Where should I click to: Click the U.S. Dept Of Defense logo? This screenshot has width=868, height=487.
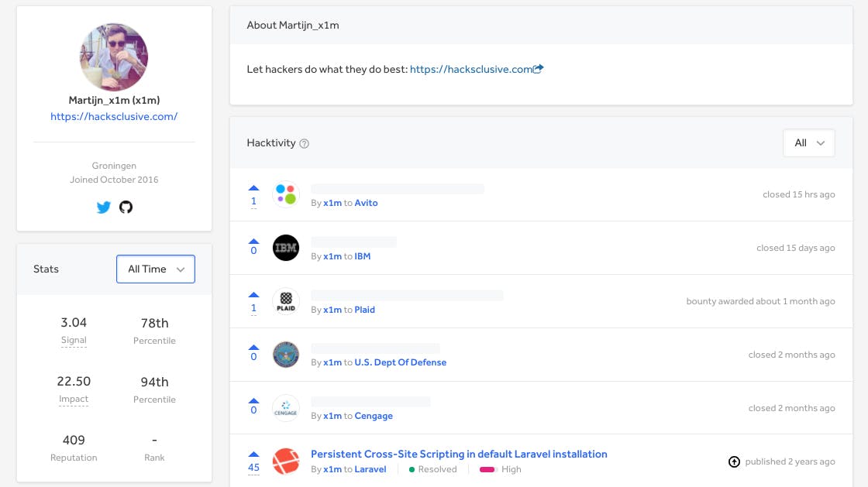(x=286, y=355)
